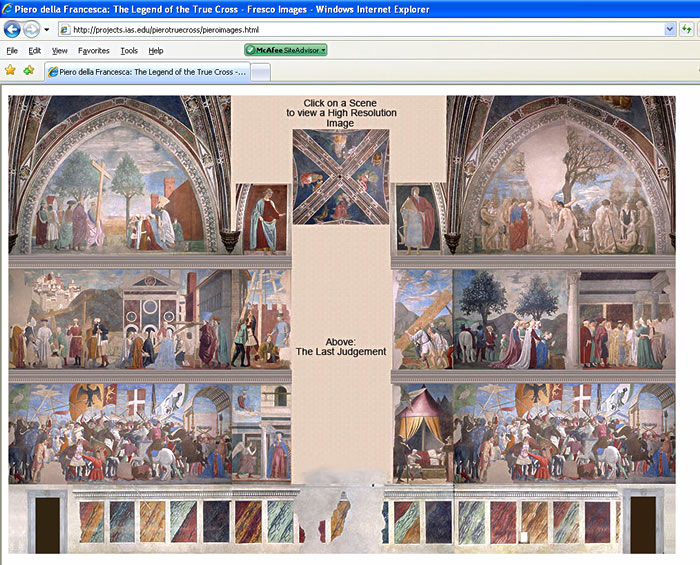Click the left prophet figure panel
Screen dimensions: 700x565
pyautogui.click(x=265, y=219)
